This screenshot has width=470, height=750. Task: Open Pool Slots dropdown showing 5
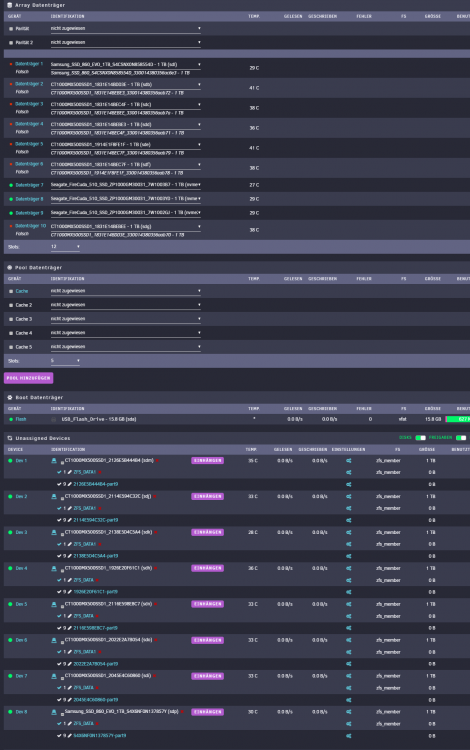tap(65, 361)
